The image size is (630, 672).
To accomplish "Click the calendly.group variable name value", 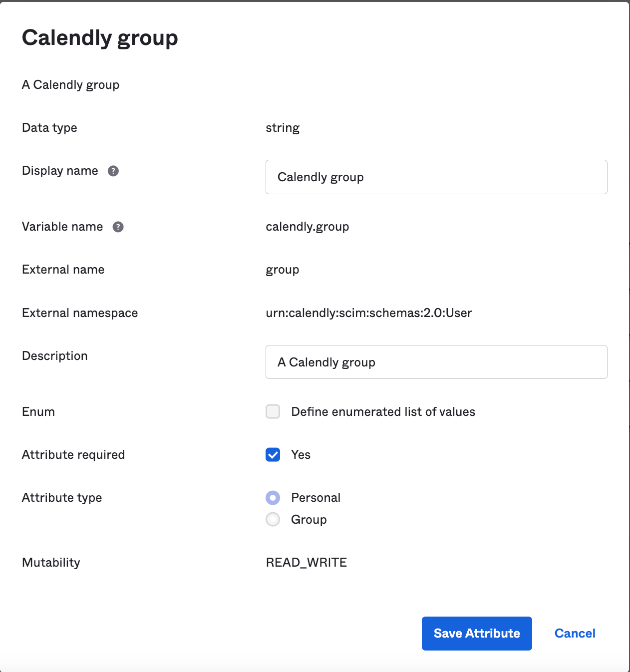I will [x=307, y=227].
